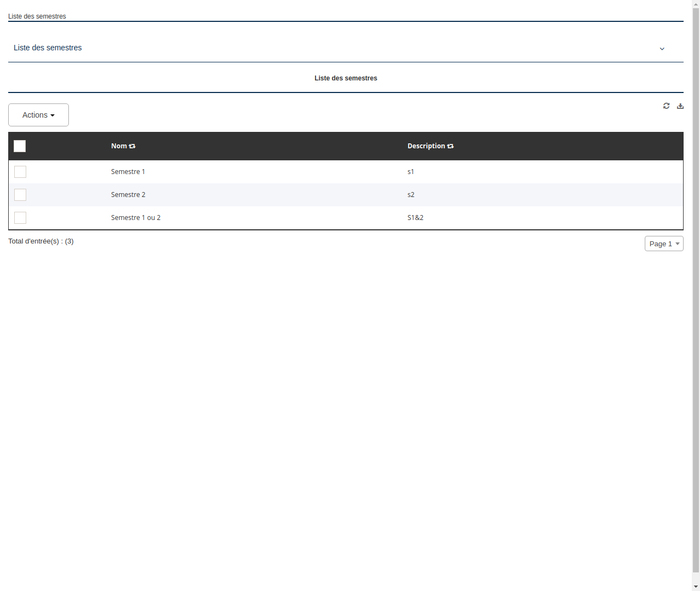Click the Liste des semestres breadcrumb at top
700x591 pixels.
37,16
